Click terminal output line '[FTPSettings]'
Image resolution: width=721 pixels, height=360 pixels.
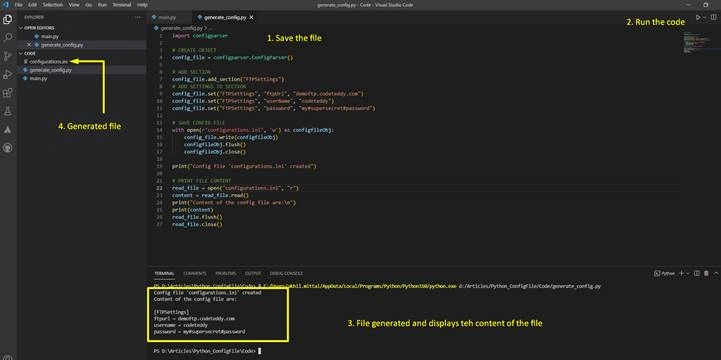click(x=171, y=312)
